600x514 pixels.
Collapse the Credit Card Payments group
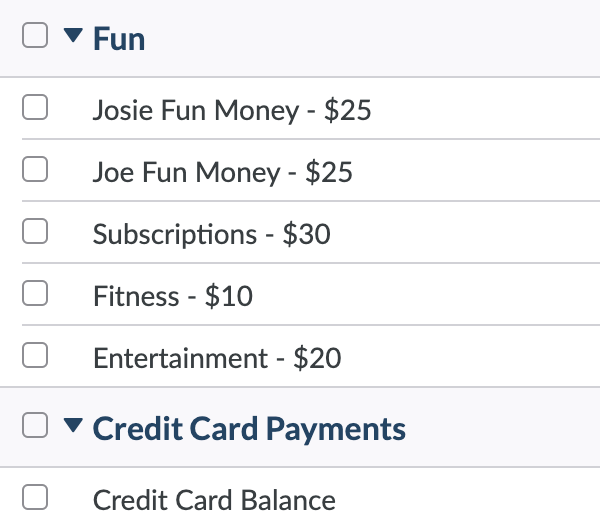click(x=73, y=426)
